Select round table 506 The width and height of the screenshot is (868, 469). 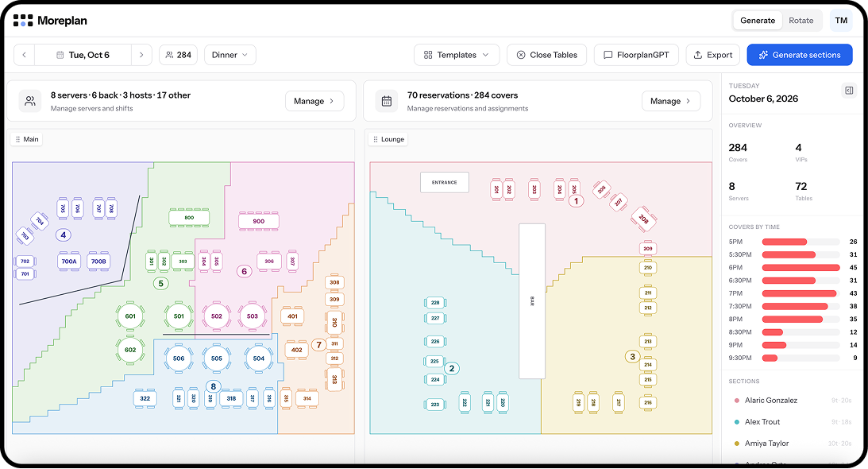click(179, 359)
